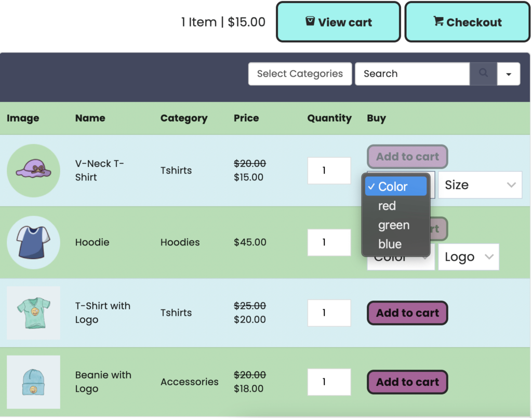
Task: Open the Size dropdown for V-Neck T-Shirt
Action: [x=479, y=185]
